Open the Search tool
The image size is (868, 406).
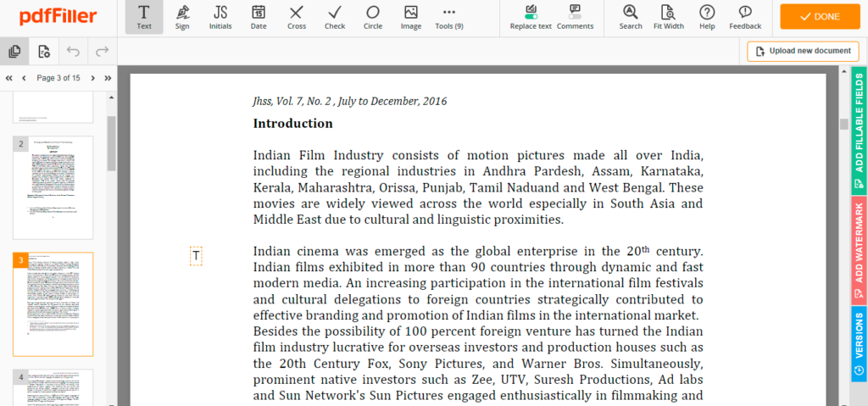click(630, 17)
